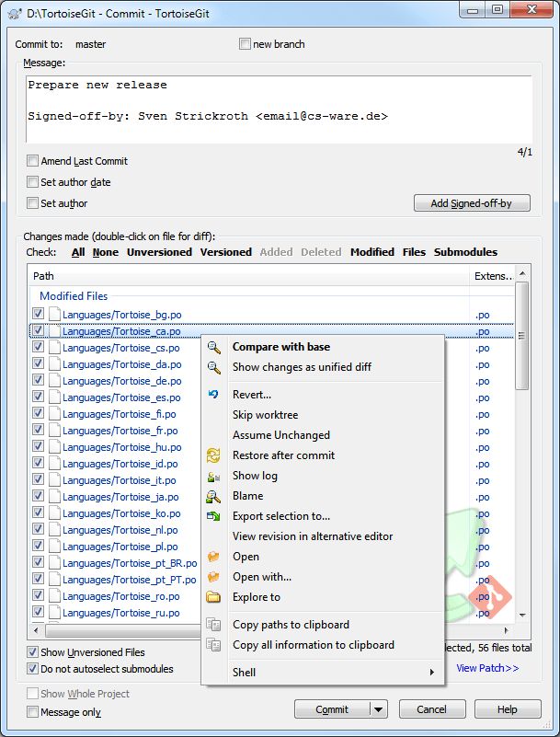Image resolution: width=560 pixels, height=737 pixels.
Task: Click the blue Revert arrow icon
Action: pyautogui.click(x=213, y=395)
